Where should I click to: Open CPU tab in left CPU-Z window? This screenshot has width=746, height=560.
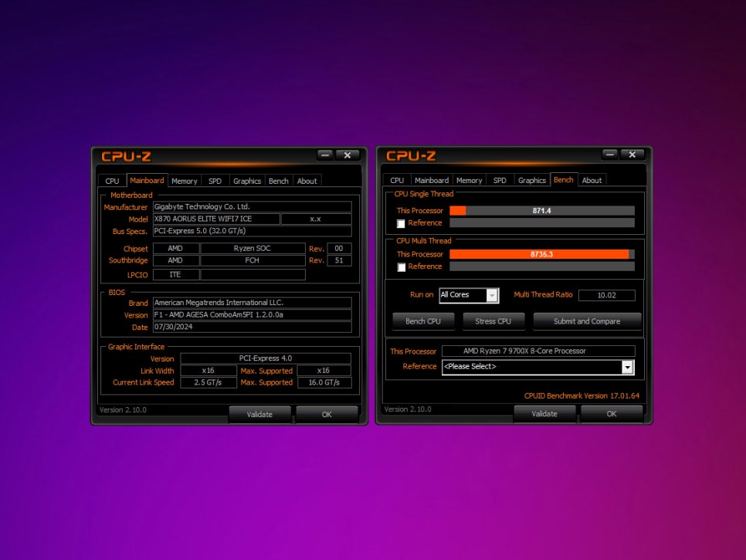[x=112, y=181]
